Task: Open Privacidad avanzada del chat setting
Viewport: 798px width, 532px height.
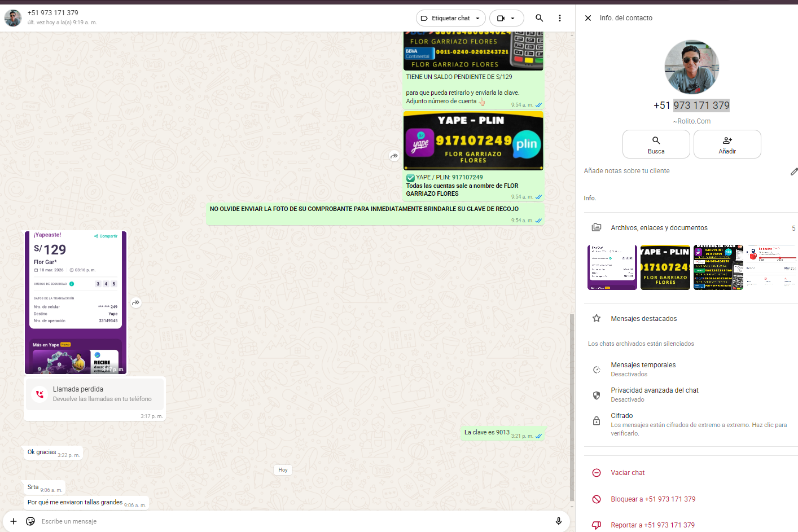Action: 654,394
